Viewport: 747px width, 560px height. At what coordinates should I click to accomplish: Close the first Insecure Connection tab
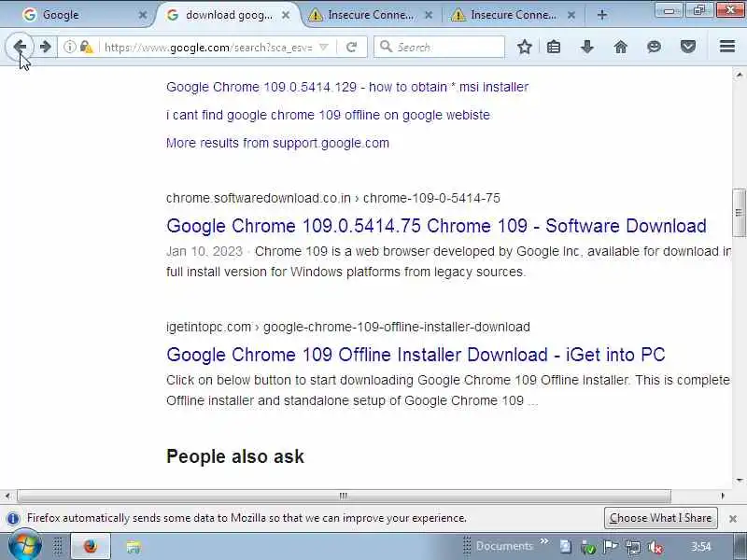click(429, 15)
